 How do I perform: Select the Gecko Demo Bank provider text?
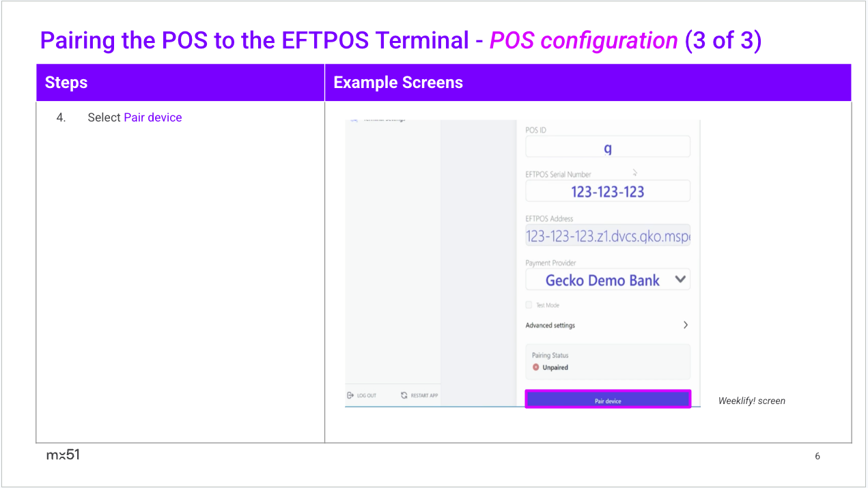pos(602,280)
